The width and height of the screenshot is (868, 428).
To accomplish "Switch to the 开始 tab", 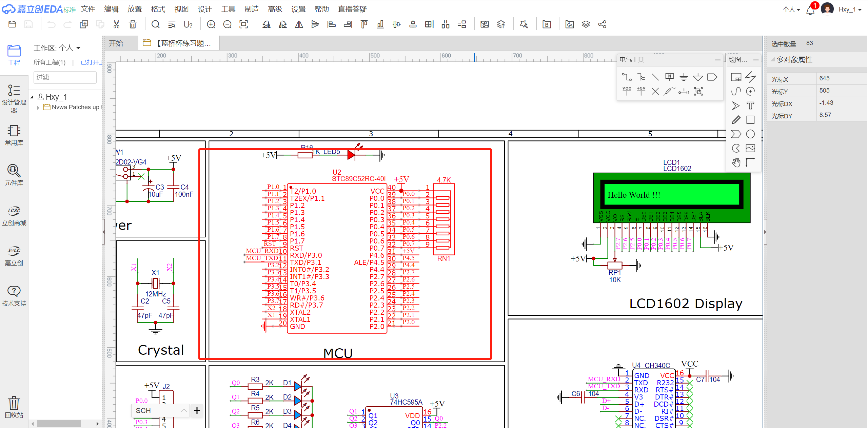I will pyautogui.click(x=116, y=43).
